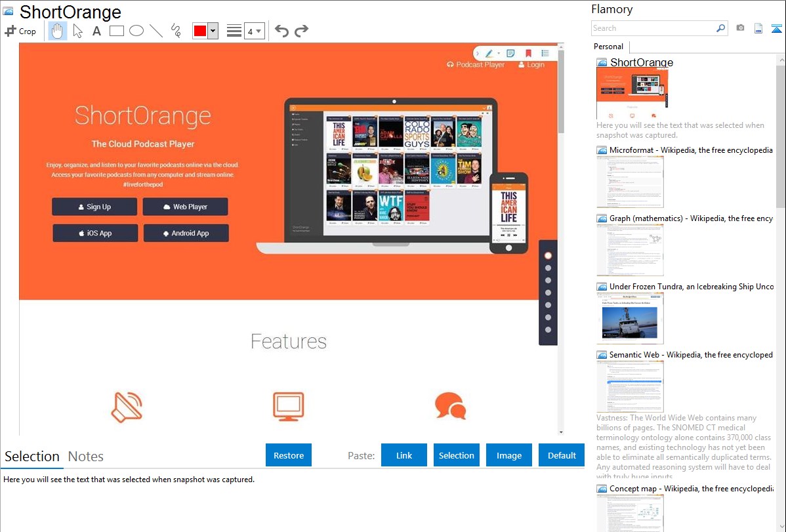786x532 pixels.
Task: Open the Personal tab
Action: click(609, 47)
